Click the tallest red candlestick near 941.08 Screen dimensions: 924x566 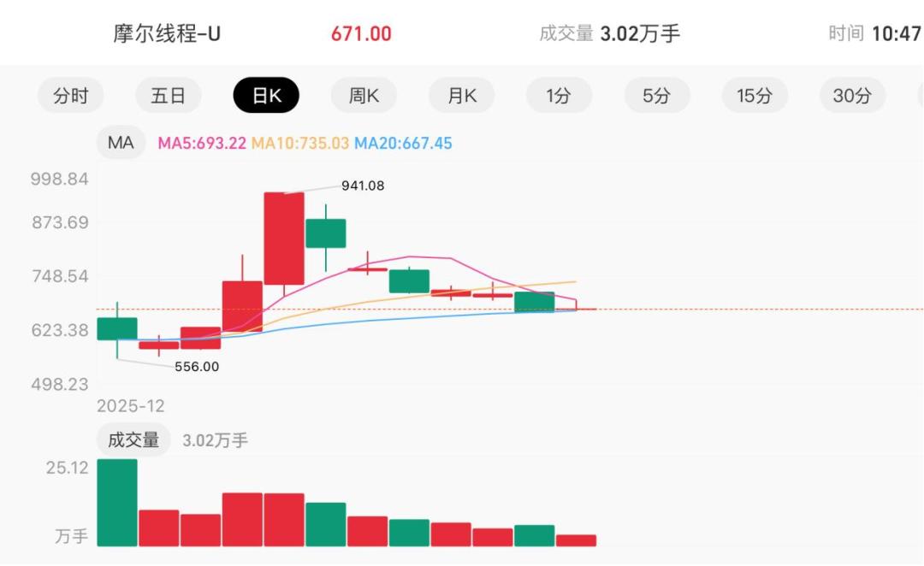[x=284, y=239]
